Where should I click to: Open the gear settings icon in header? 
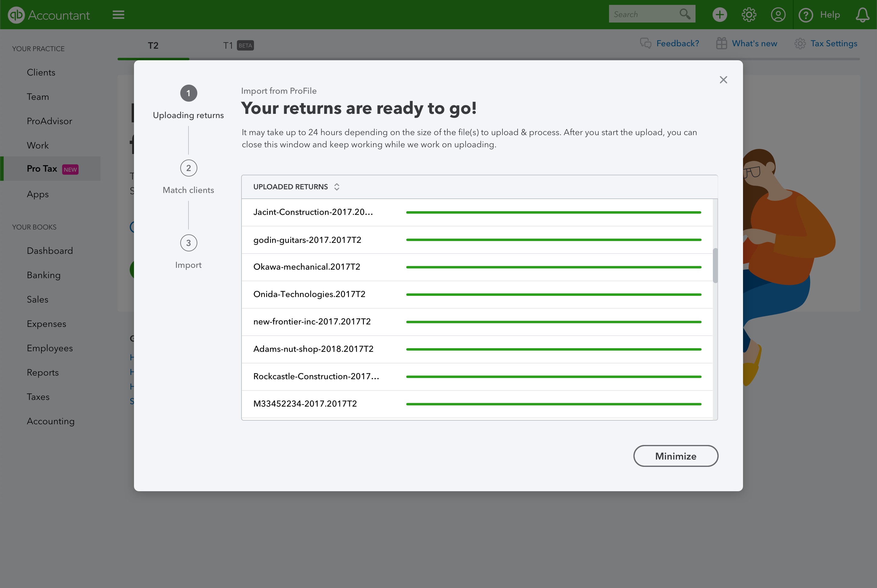[749, 15]
